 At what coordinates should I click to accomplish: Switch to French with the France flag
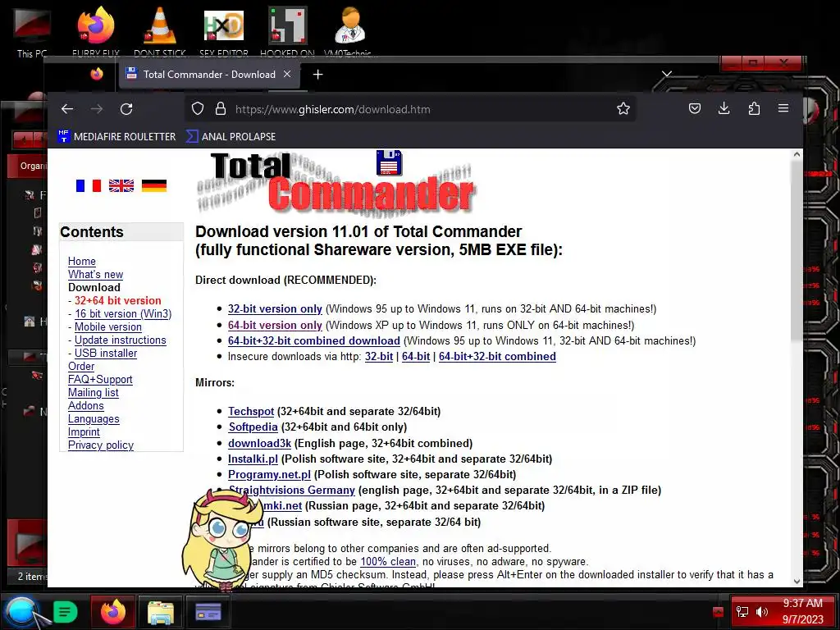(89, 185)
